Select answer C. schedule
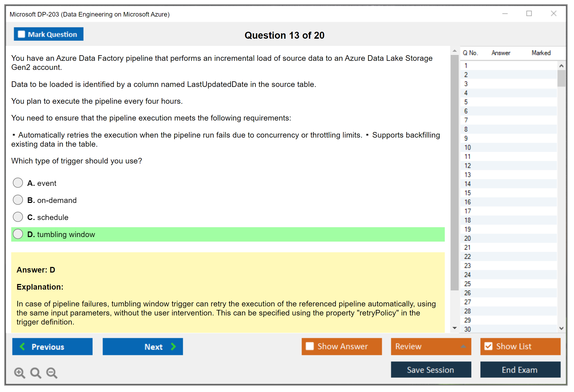 (18, 217)
